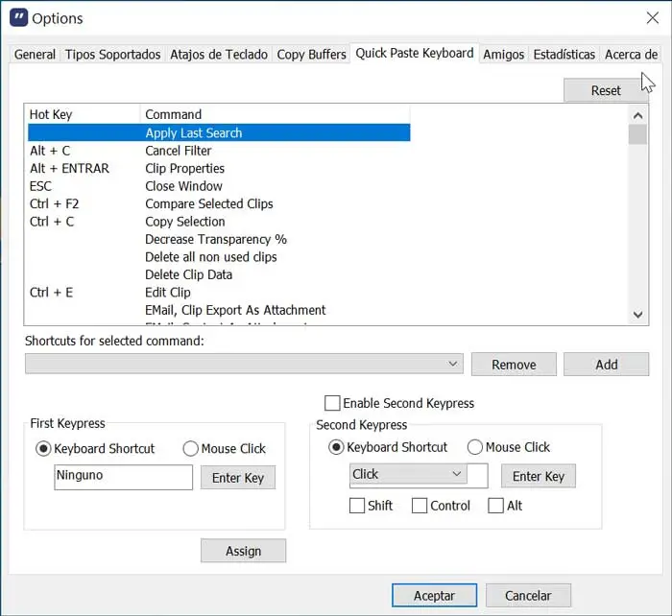Check the Alt modifier checkbox
The width and height of the screenshot is (672, 616).
pyautogui.click(x=496, y=506)
